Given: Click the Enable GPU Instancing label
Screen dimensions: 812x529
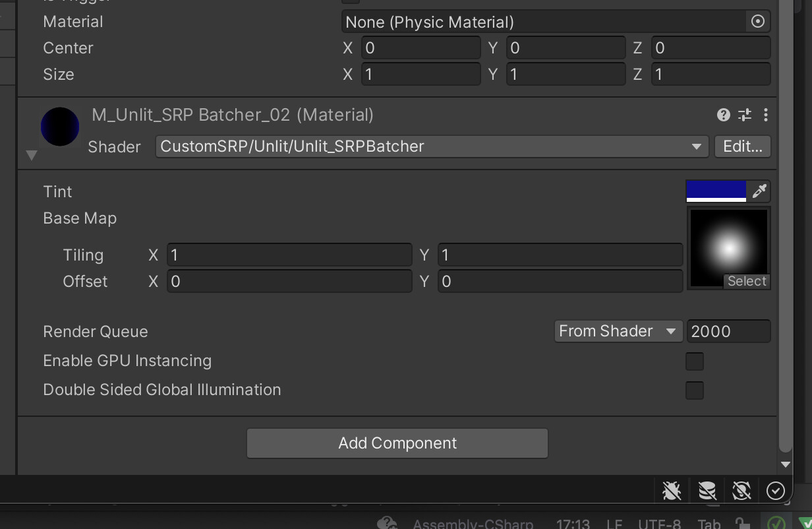Looking at the screenshot, I should [127, 361].
